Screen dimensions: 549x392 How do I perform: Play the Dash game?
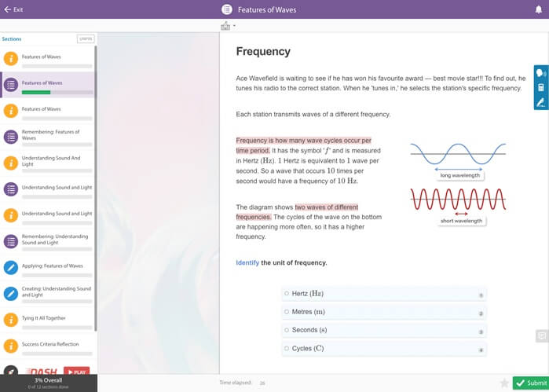(x=77, y=372)
